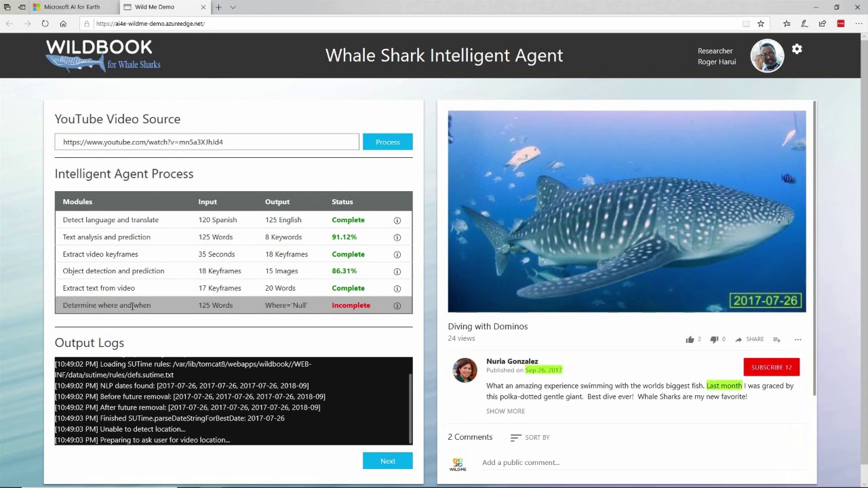This screenshot has height=488, width=868.
Task: Toggle reading view in address bar
Action: coord(746,24)
